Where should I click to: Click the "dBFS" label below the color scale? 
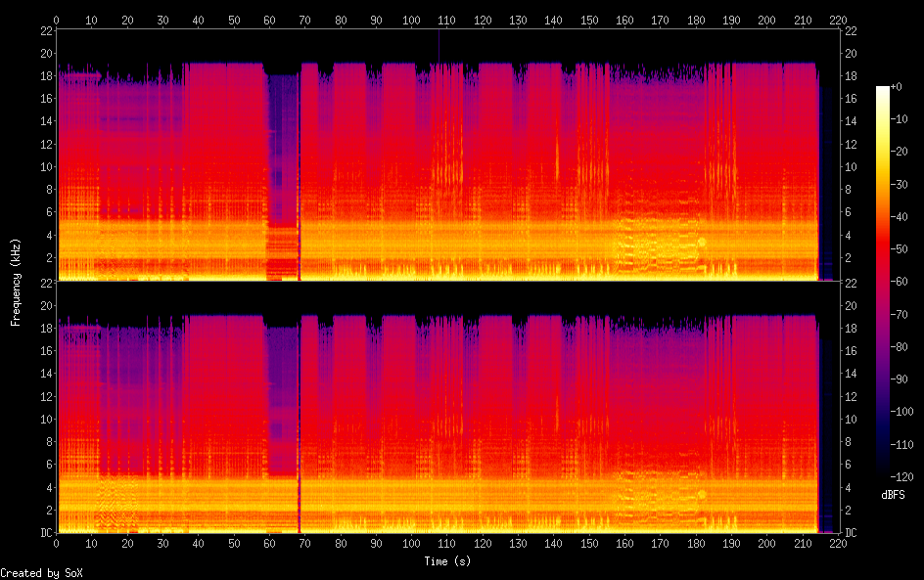[893, 495]
